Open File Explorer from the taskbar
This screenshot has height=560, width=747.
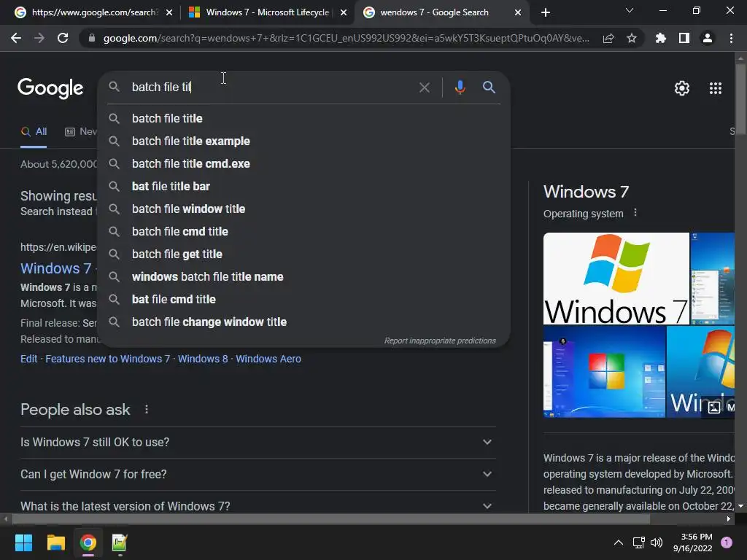[55, 542]
